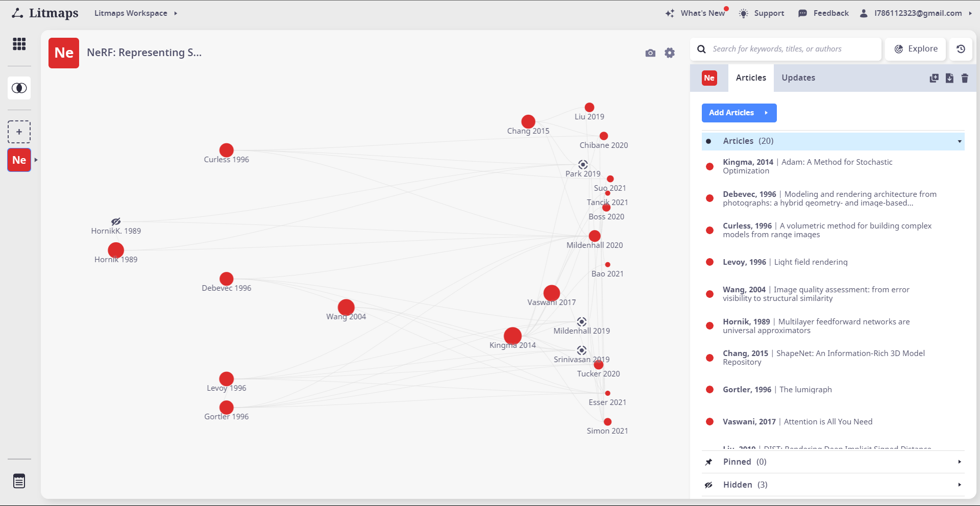Select the Simon 2021 node on map
980x506 pixels.
[x=607, y=422]
